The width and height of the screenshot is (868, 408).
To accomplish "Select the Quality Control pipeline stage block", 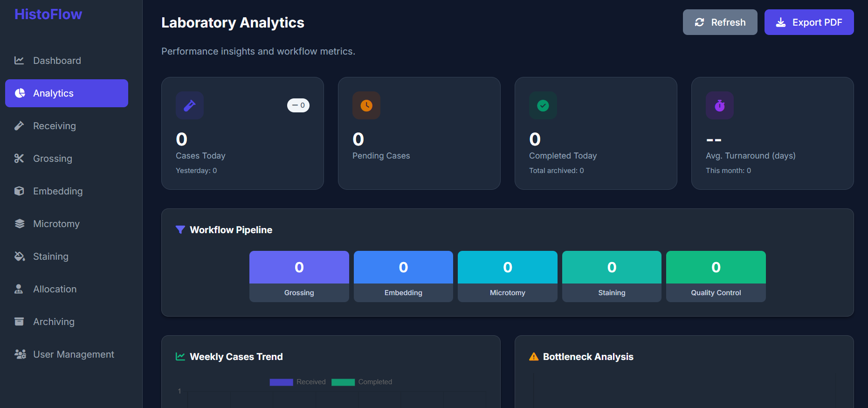I will point(716,277).
